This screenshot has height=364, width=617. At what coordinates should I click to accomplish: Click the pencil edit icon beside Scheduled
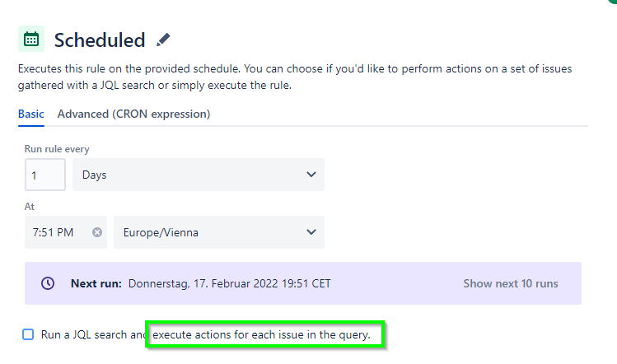pyautogui.click(x=163, y=40)
